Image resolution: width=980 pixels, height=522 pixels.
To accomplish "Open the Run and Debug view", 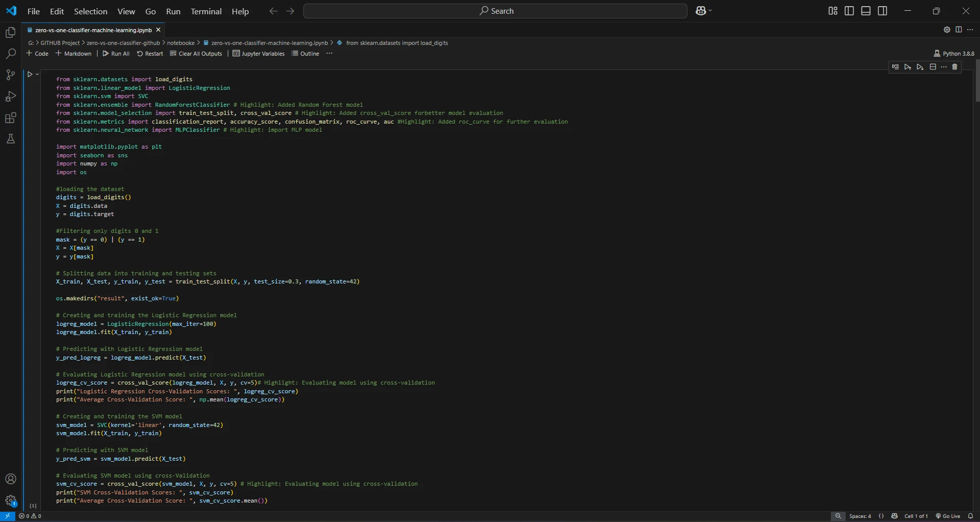I will 10,97.
